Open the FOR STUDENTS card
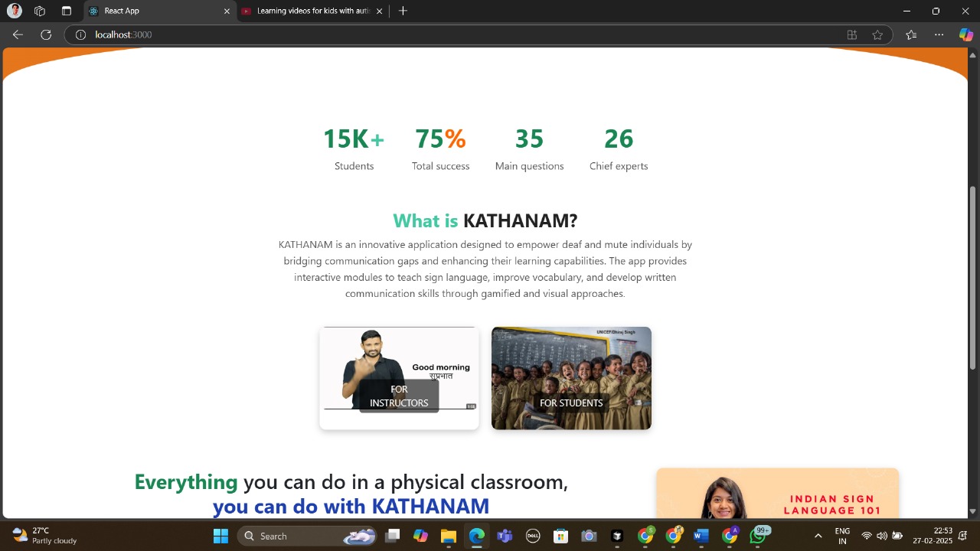This screenshot has width=980, height=551. 571,378
